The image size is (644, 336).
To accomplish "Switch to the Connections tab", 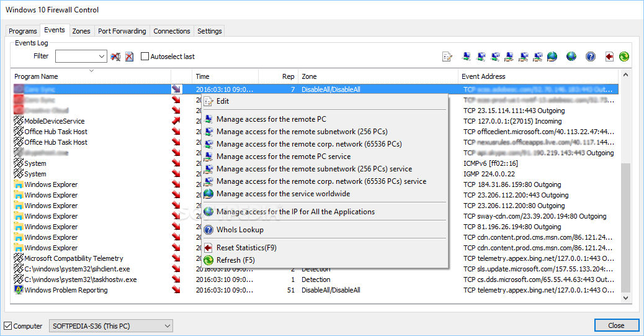I will click(172, 31).
